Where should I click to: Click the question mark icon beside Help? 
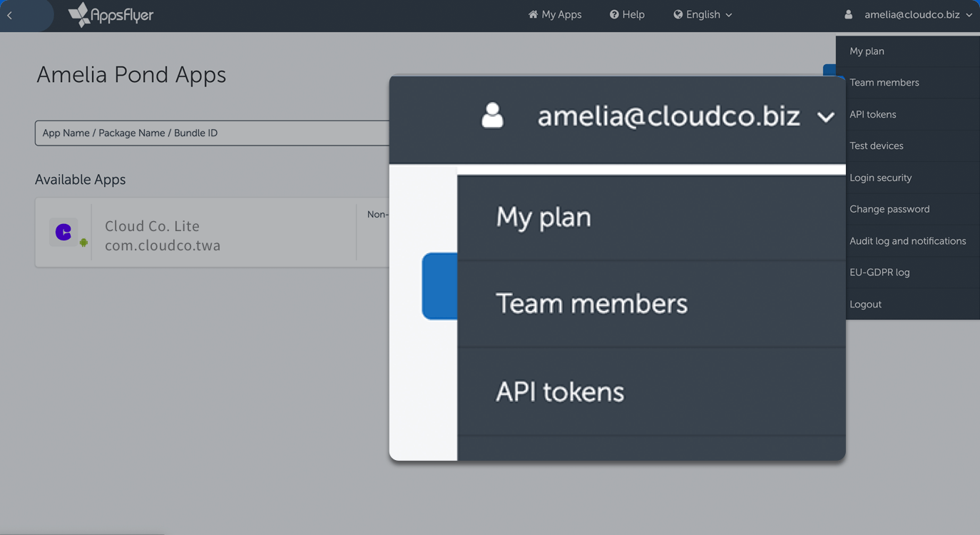tap(614, 14)
